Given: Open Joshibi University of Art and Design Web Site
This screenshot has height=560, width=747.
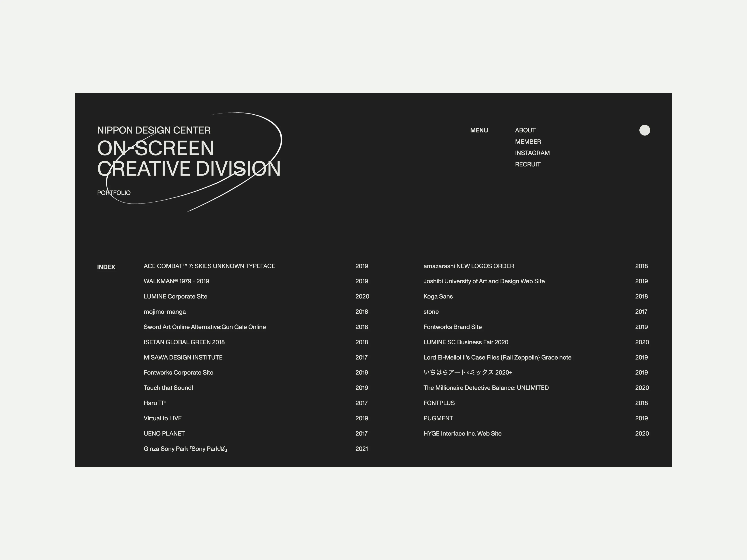Looking at the screenshot, I should pyautogui.click(x=484, y=281).
